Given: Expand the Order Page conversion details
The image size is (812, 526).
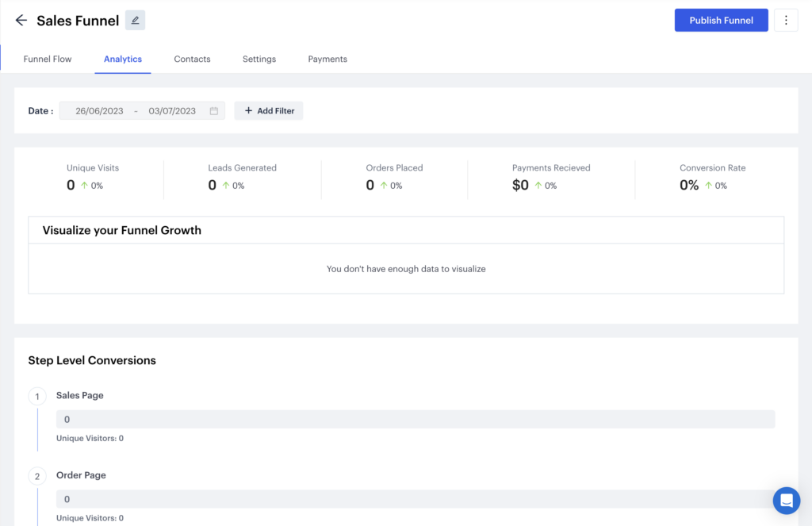Looking at the screenshot, I should tap(81, 474).
